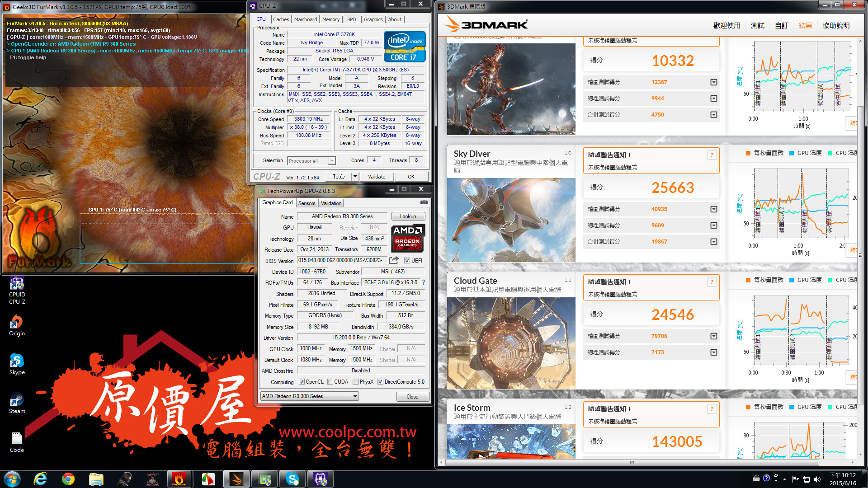Expand Sky Diver 19867 combined score
The width and height of the screenshot is (868, 488).
pos(714,242)
